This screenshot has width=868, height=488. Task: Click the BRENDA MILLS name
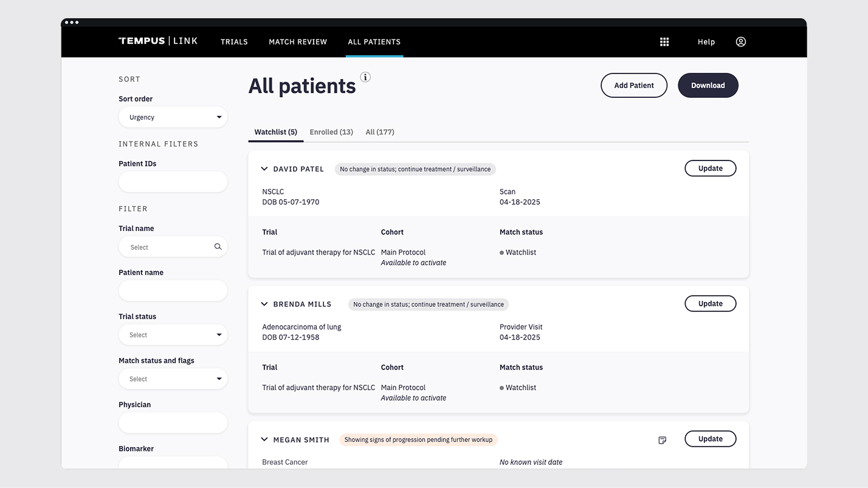tap(302, 304)
